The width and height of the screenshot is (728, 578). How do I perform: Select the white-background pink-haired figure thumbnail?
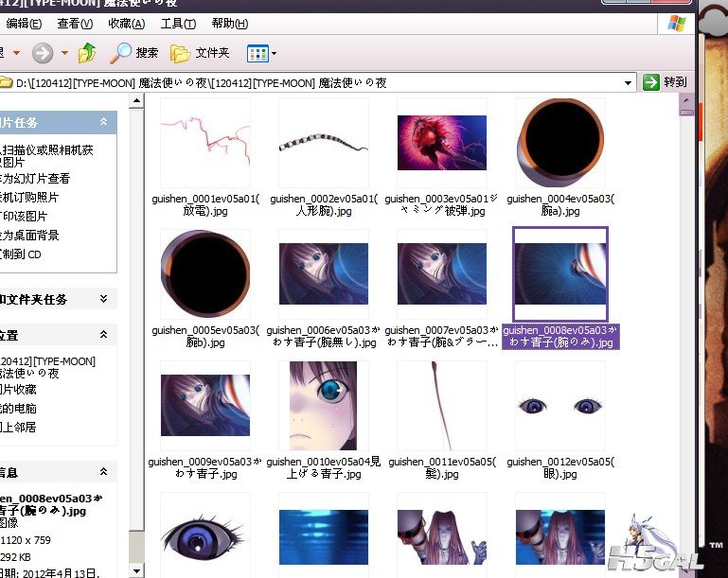coord(442,535)
